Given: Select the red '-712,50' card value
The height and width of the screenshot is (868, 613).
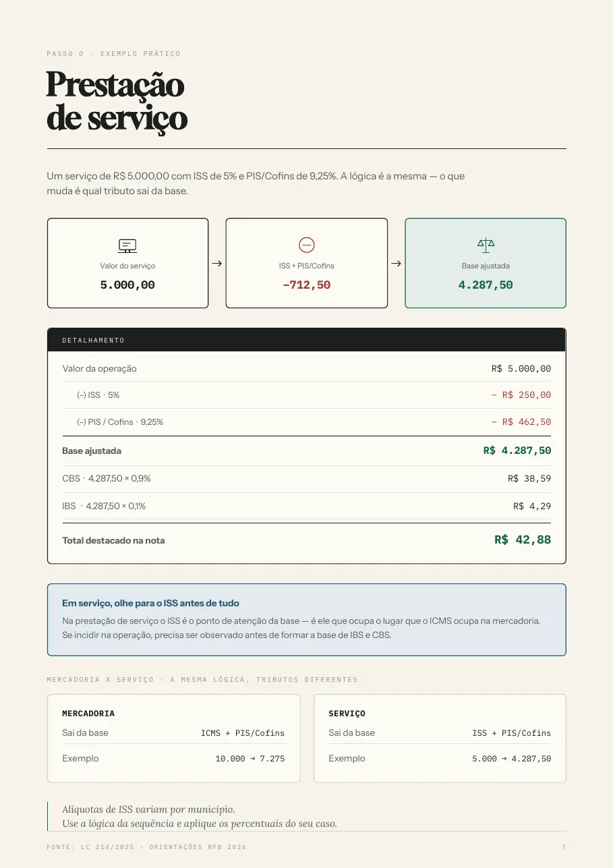Looking at the screenshot, I should pyautogui.click(x=307, y=285).
